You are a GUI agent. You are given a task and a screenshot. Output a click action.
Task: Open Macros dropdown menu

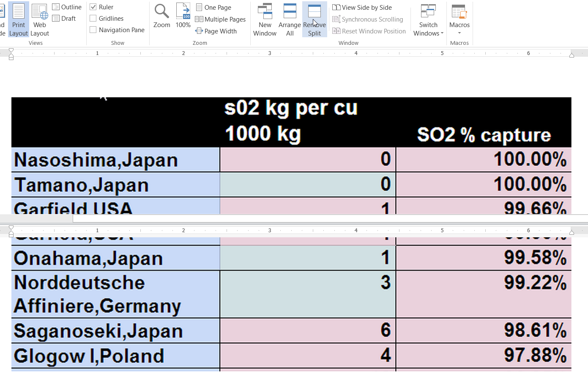point(459,19)
